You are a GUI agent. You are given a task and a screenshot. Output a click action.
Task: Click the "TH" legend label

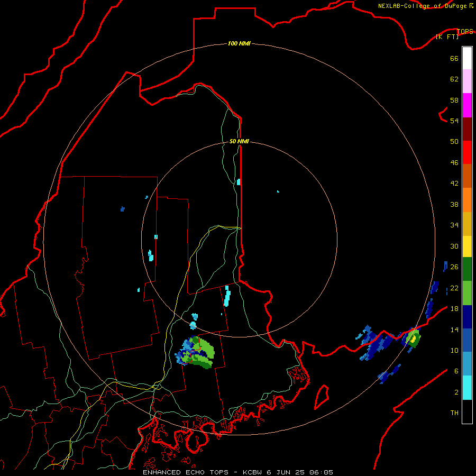454,413
